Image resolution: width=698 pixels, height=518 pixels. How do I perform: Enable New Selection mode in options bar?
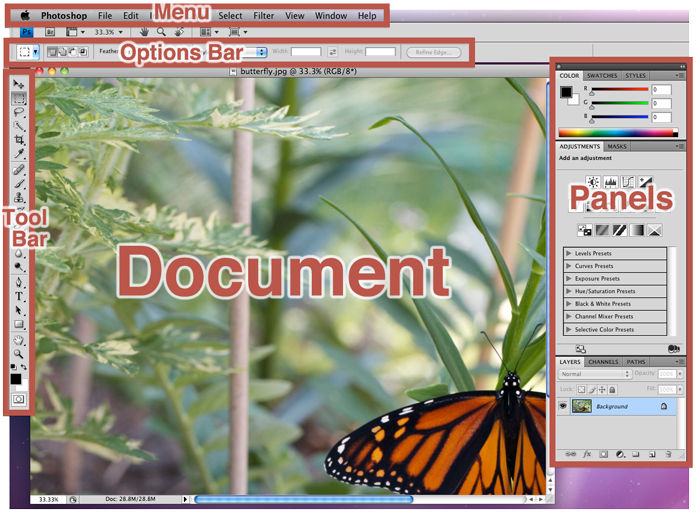coord(52,52)
